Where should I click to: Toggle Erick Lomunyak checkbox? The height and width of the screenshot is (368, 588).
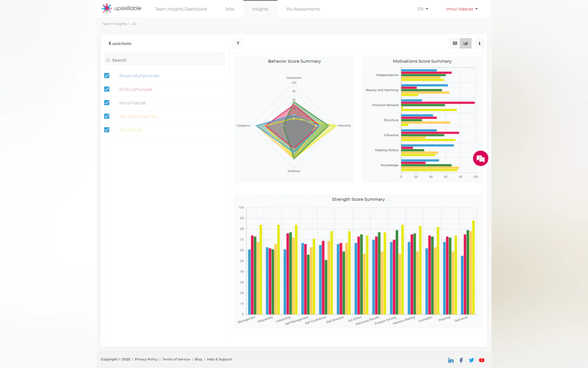[107, 89]
